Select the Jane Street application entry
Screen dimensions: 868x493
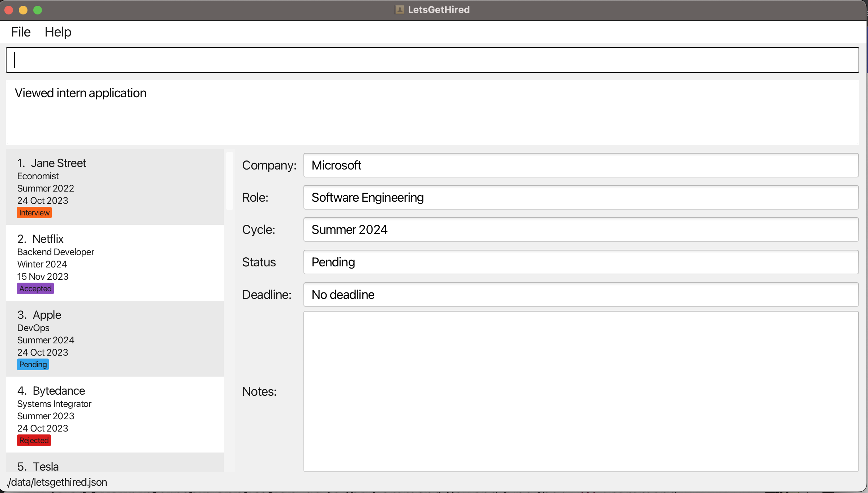[x=115, y=187]
